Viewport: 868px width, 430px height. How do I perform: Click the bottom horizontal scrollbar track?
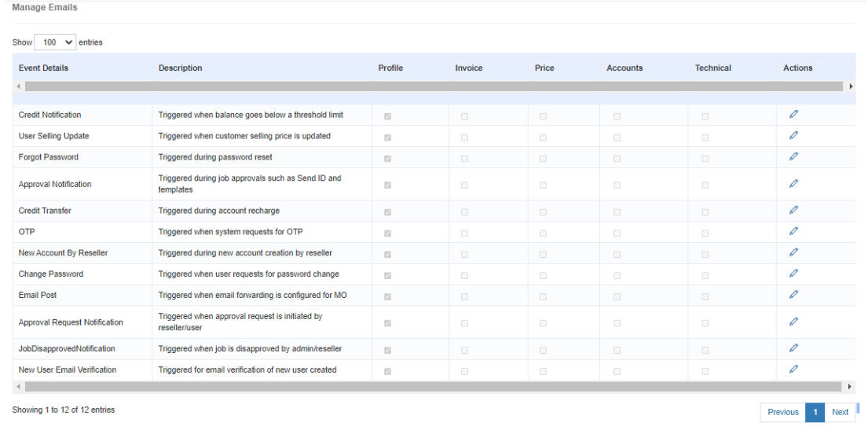pyautogui.click(x=432, y=387)
